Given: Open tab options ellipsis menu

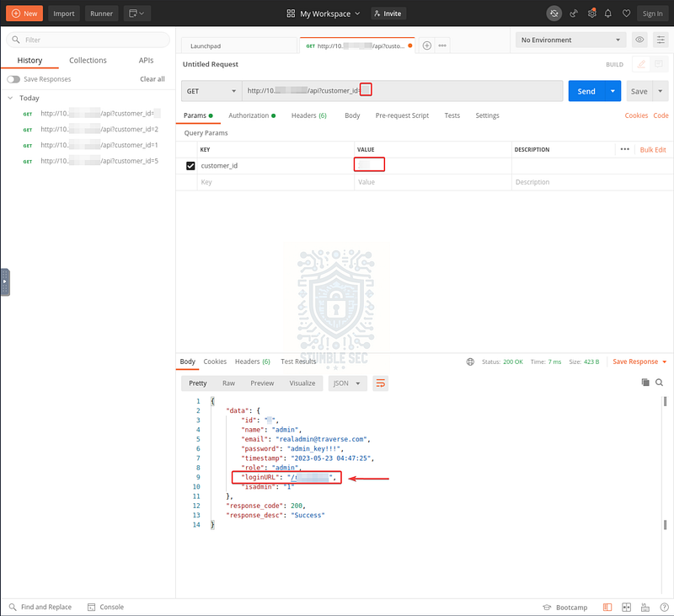Looking at the screenshot, I should click(x=442, y=46).
